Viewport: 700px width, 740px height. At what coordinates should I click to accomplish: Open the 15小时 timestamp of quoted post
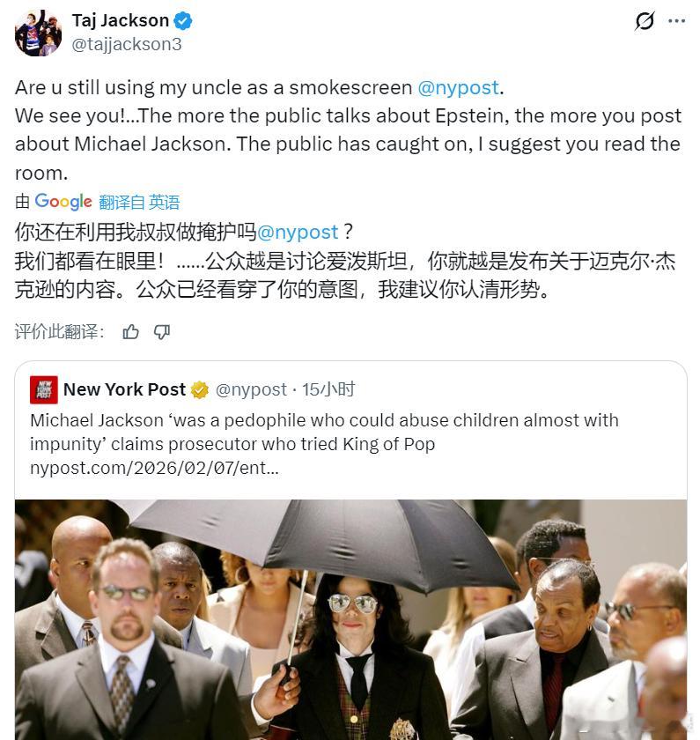click(x=328, y=389)
